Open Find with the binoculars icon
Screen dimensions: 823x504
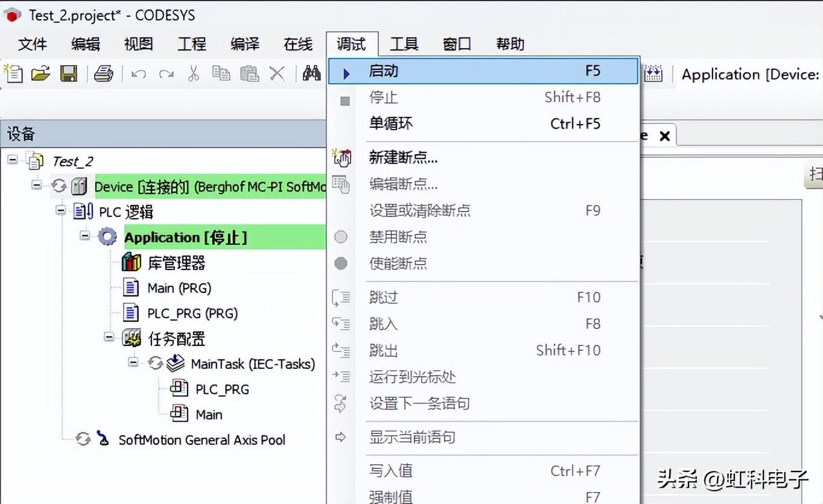[x=311, y=74]
